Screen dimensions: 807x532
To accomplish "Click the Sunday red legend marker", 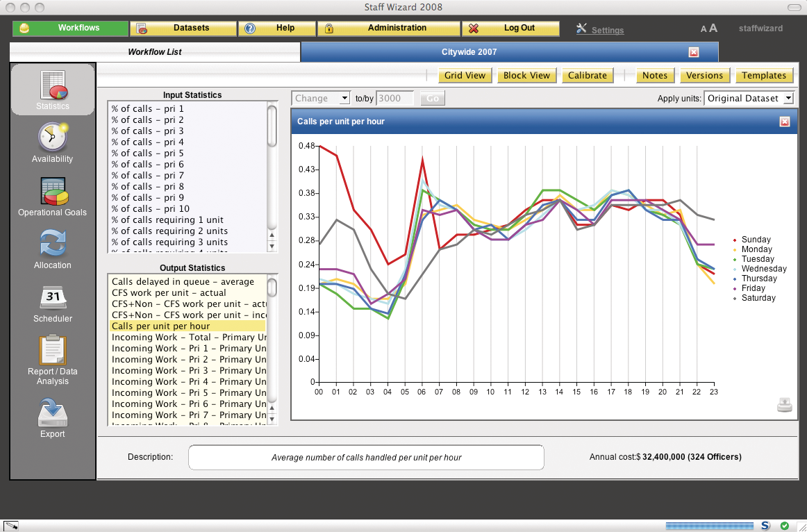I will [735, 240].
